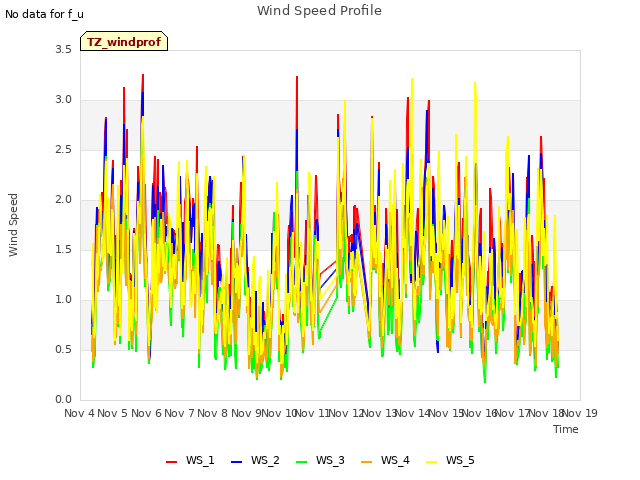Click the Wind Speed y-axis label
The height and width of the screenshot is (480, 640).
(13, 225)
